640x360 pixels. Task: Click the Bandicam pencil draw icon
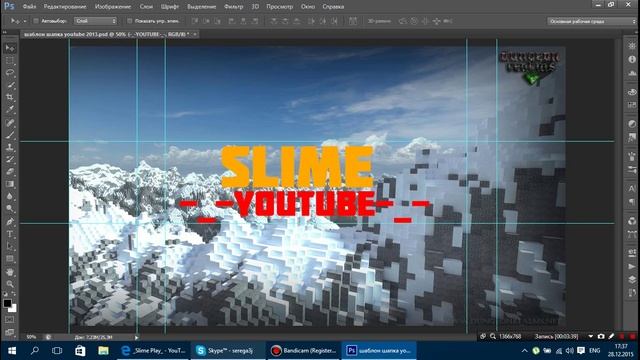(611, 336)
